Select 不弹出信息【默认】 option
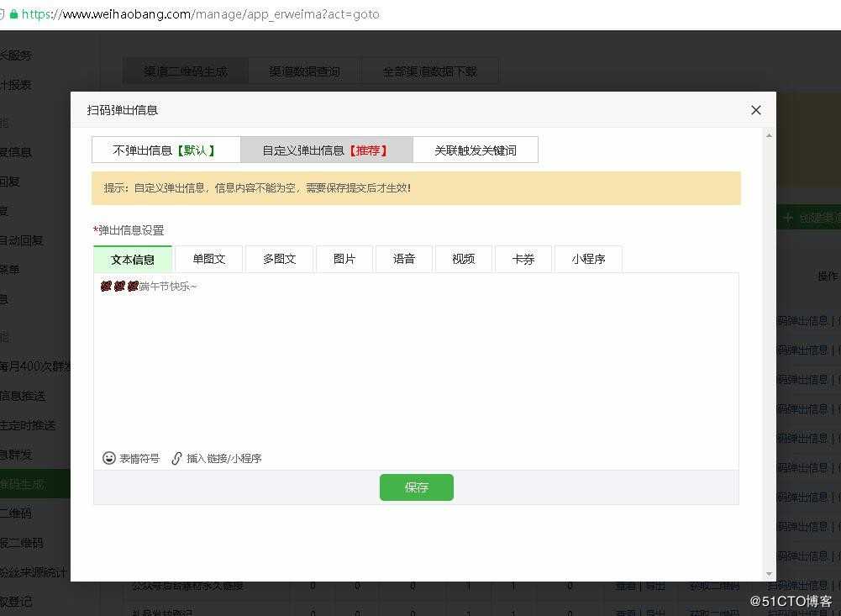The image size is (841, 616). tap(166, 150)
